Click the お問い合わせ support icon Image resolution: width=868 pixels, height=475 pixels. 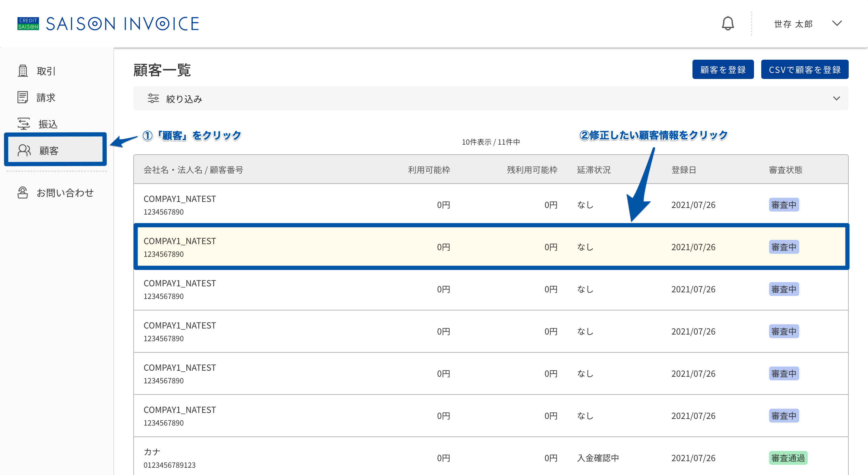tap(23, 193)
